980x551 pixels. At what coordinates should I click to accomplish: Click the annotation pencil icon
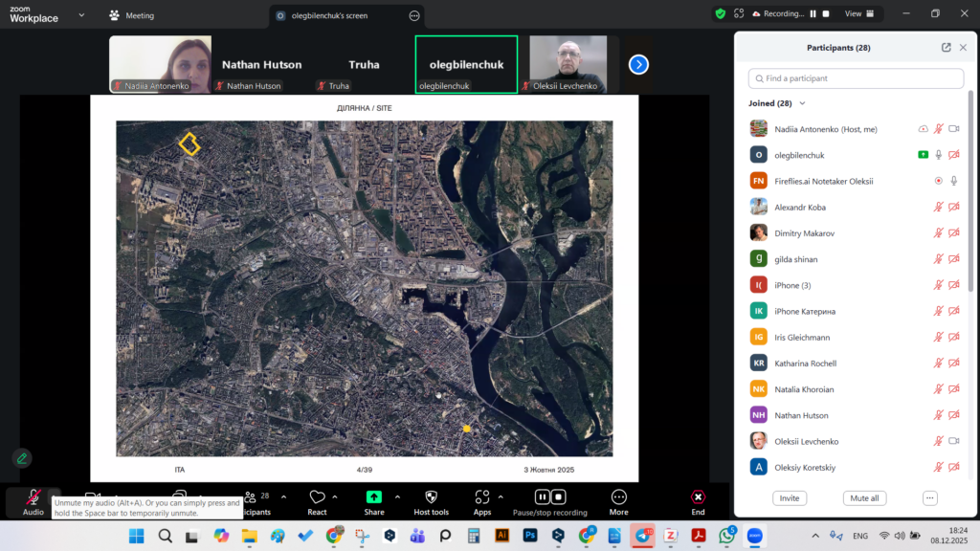22,458
